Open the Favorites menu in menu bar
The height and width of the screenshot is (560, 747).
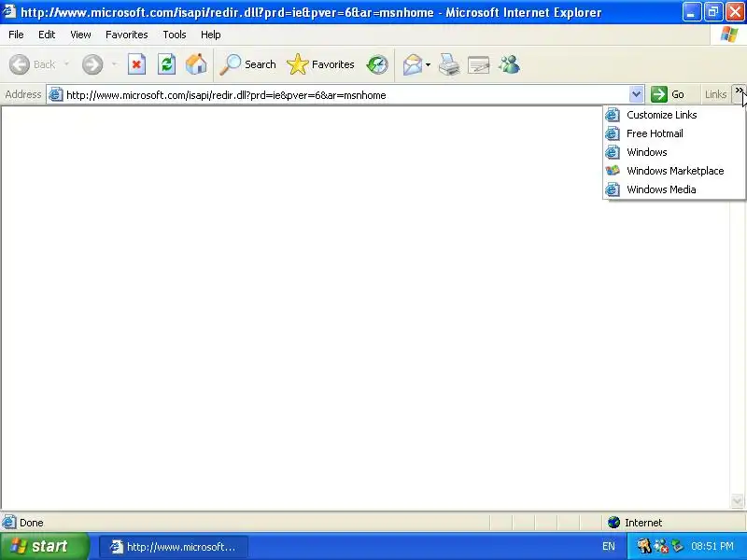[x=127, y=35]
